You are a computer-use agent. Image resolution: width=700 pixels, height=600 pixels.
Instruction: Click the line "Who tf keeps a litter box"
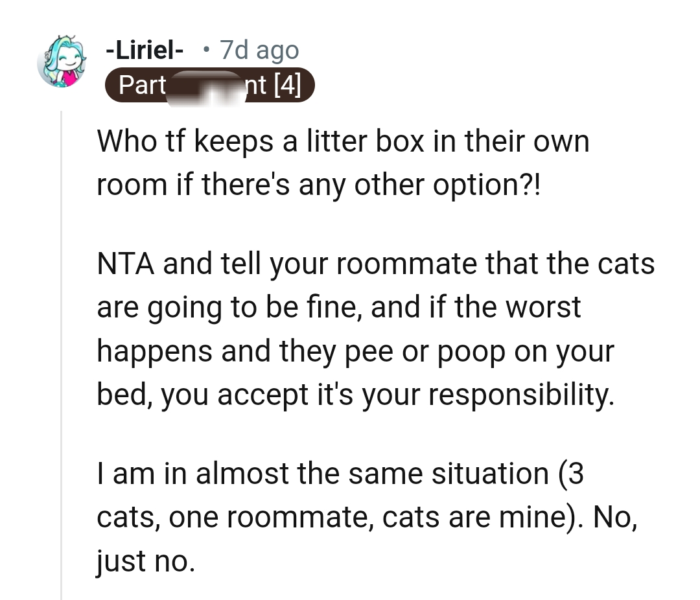pyautogui.click(x=342, y=143)
